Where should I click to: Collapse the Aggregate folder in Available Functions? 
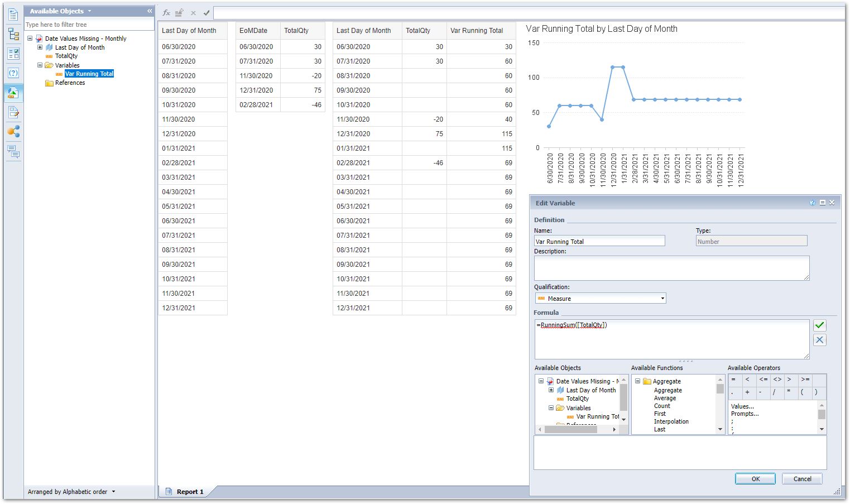(637, 381)
